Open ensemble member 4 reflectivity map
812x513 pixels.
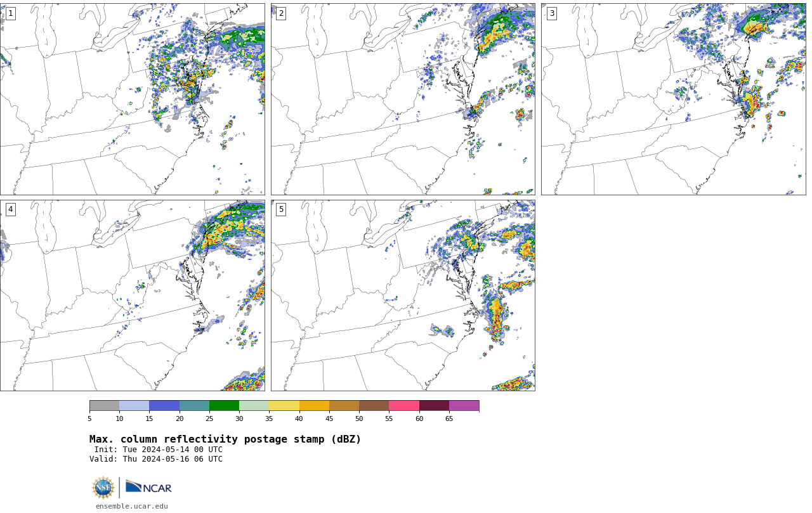coord(132,295)
